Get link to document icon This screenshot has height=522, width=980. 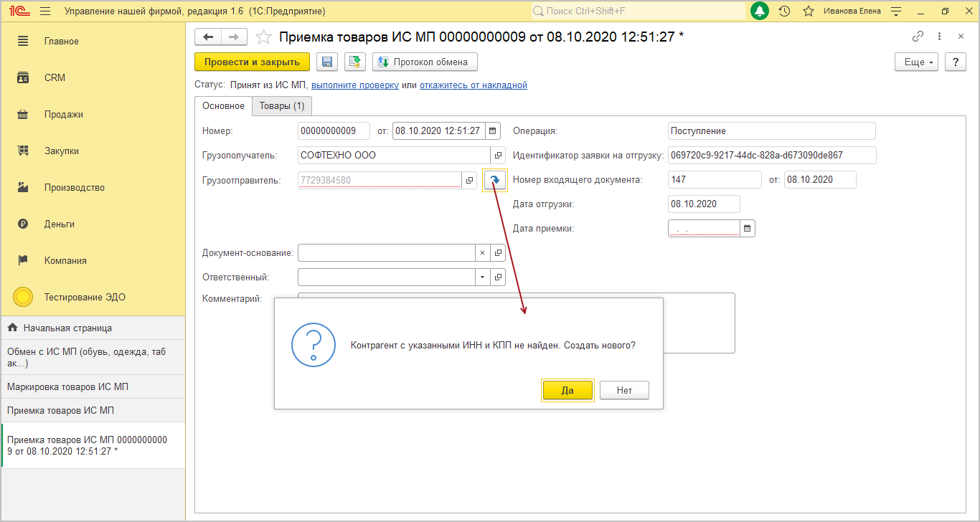(918, 37)
